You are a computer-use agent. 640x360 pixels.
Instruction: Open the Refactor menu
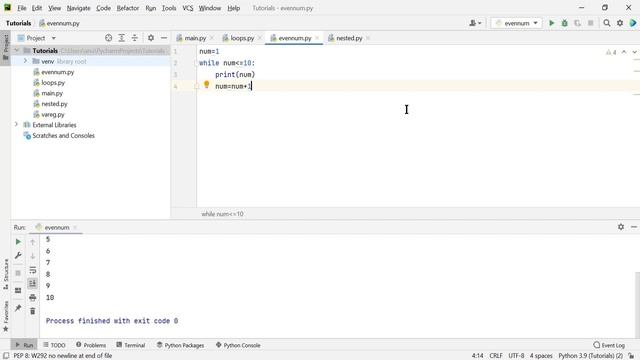click(128, 8)
